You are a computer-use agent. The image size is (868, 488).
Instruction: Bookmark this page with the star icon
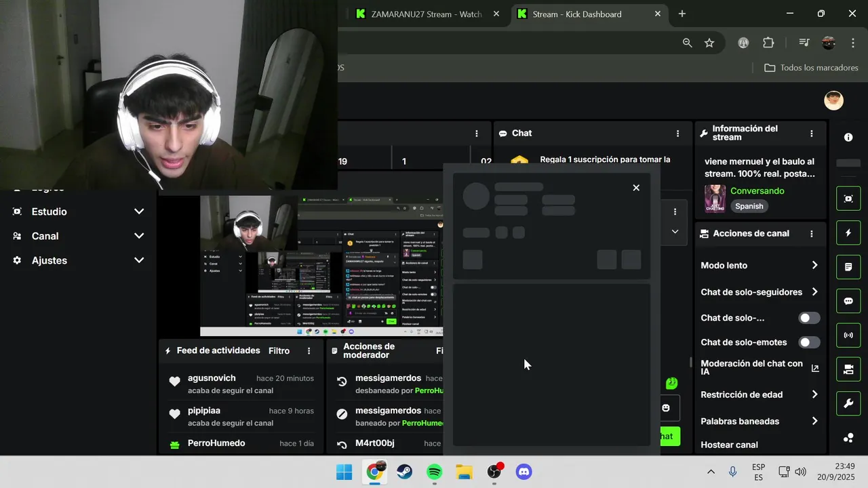[709, 43]
